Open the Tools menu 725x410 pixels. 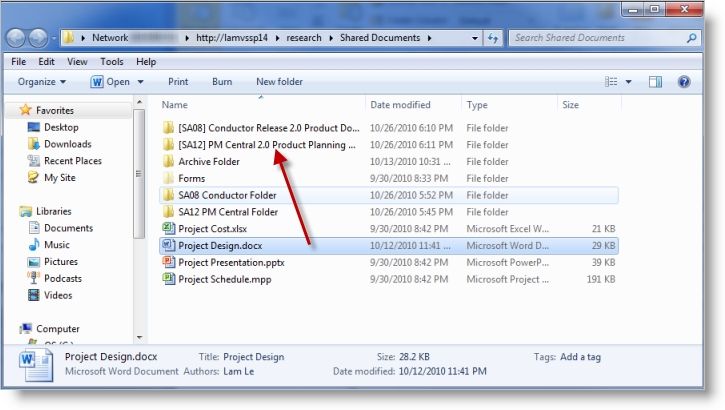[112, 61]
